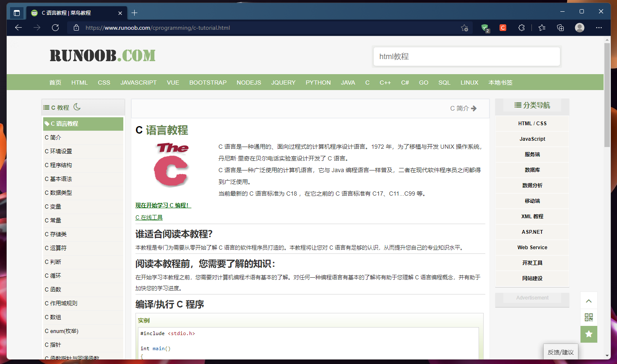The width and height of the screenshot is (617, 364).
Task: Open C 运算符 in the sidebar
Action: [83, 248]
